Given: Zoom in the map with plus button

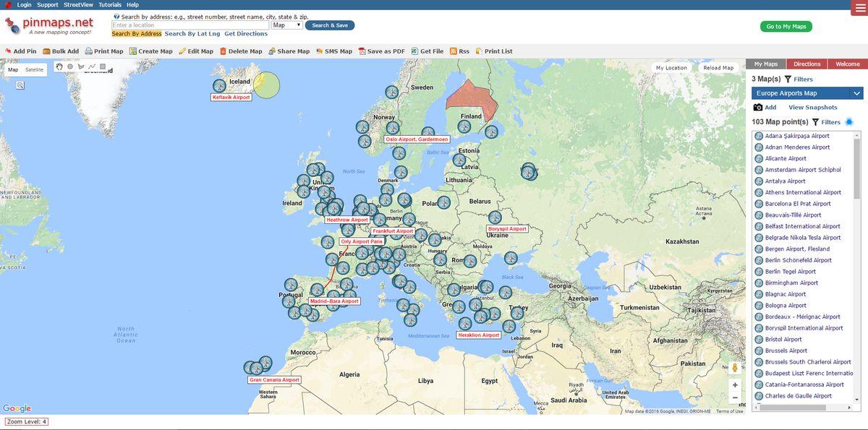Looking at the screenshot, I should coord(735,385).
